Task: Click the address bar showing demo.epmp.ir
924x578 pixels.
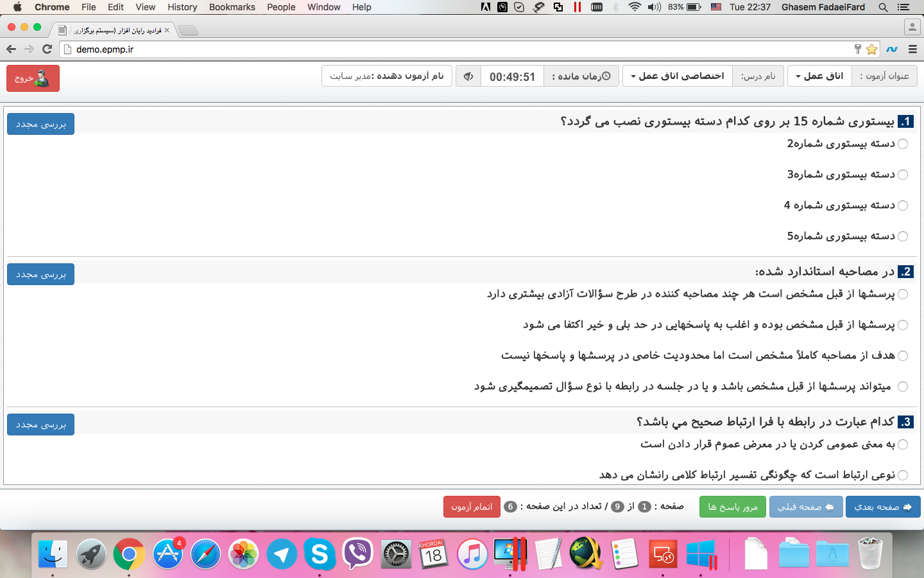Action: pyautogui.click(x=449, y=49)
